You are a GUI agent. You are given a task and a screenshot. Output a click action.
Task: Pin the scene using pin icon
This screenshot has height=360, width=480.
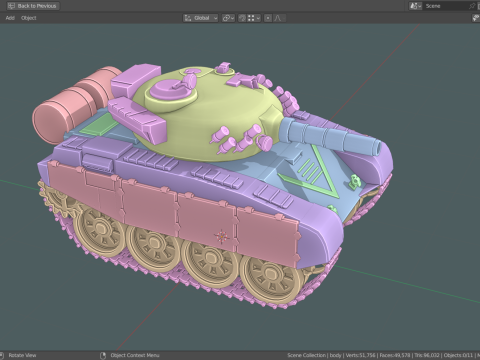click(x=472, y=6)
